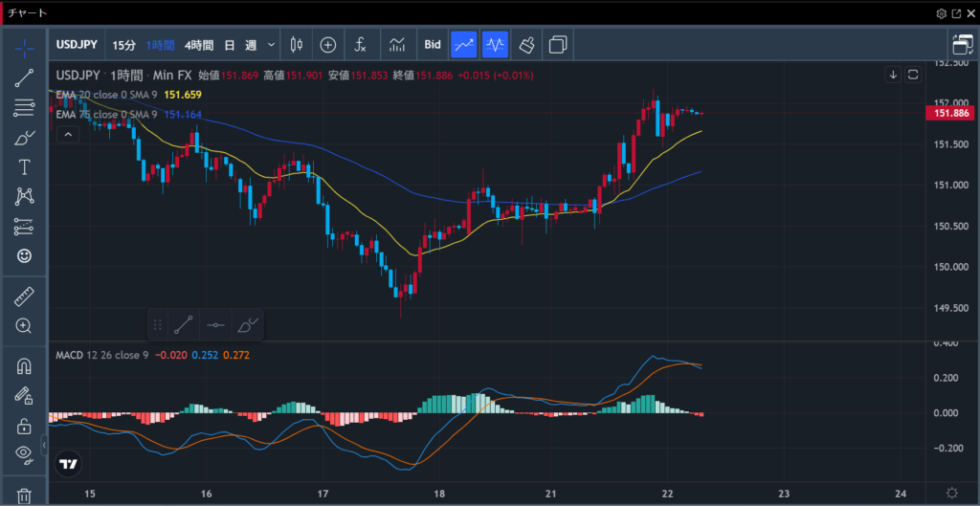This screenshot has height=506, width=980.
Task: Click the trash icon to remove drawings
Action: point(24,495)
